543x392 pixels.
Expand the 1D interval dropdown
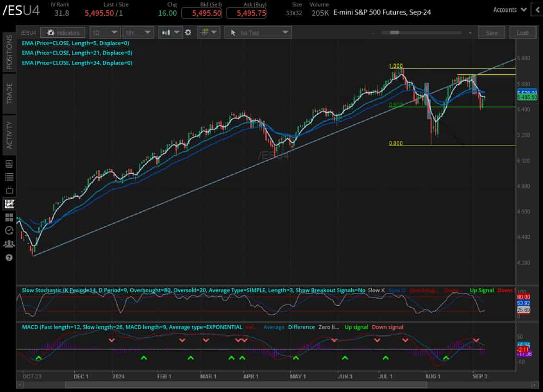click(x=105, y=33)
